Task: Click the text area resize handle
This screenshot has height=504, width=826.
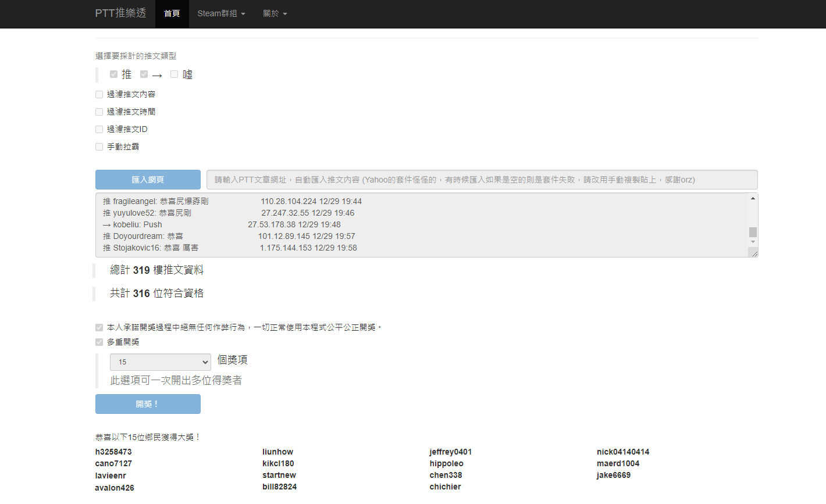Action: 754,253
